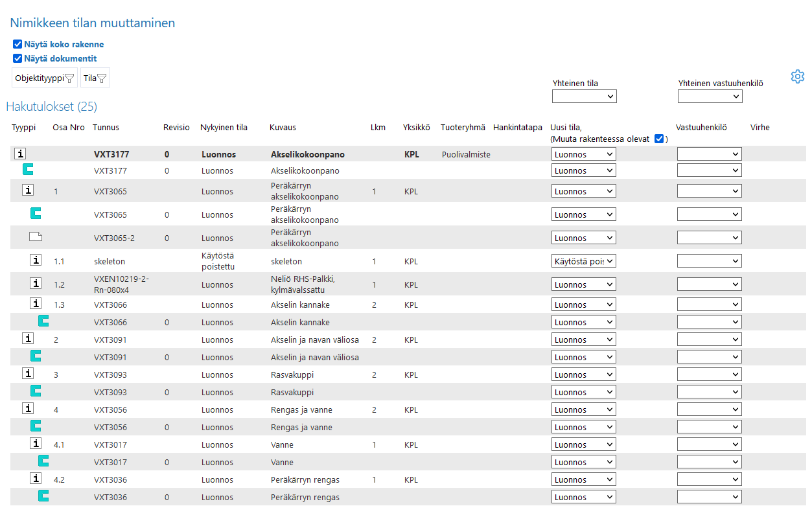Screen dimensions: 812x506
Task: Toggle Muuta rakenteessa olevat checkbox
Action: (659, 139)
